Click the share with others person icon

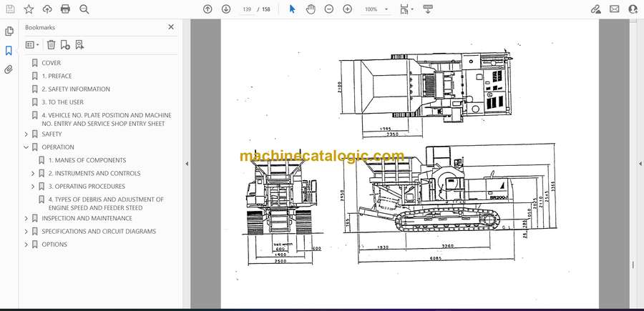(633, 9)
